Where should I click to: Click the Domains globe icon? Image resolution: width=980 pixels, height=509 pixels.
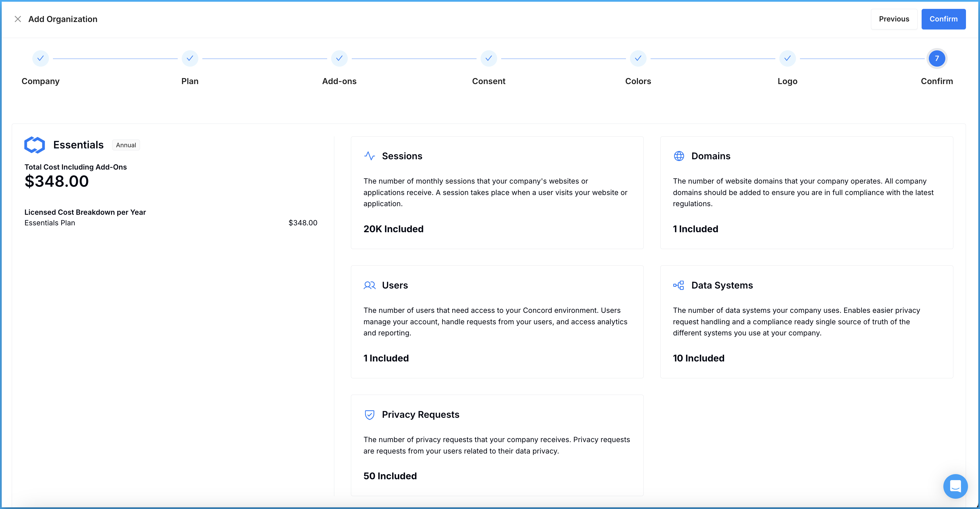point(679,156)
